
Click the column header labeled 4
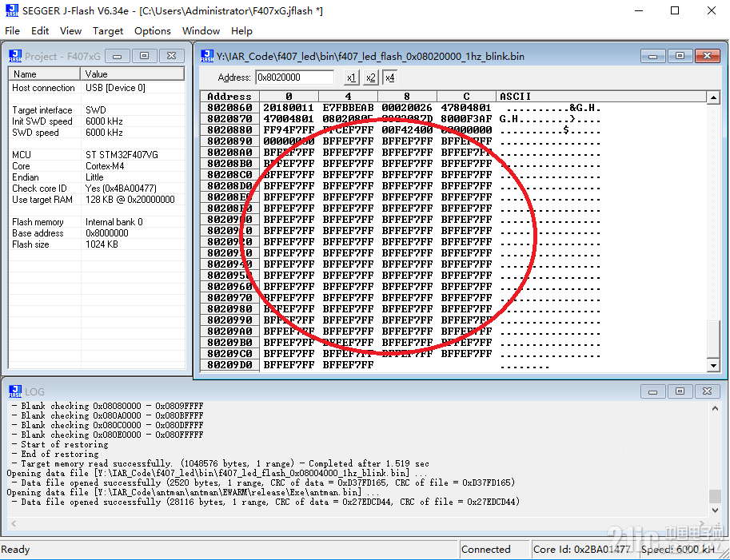coord(349,97)
